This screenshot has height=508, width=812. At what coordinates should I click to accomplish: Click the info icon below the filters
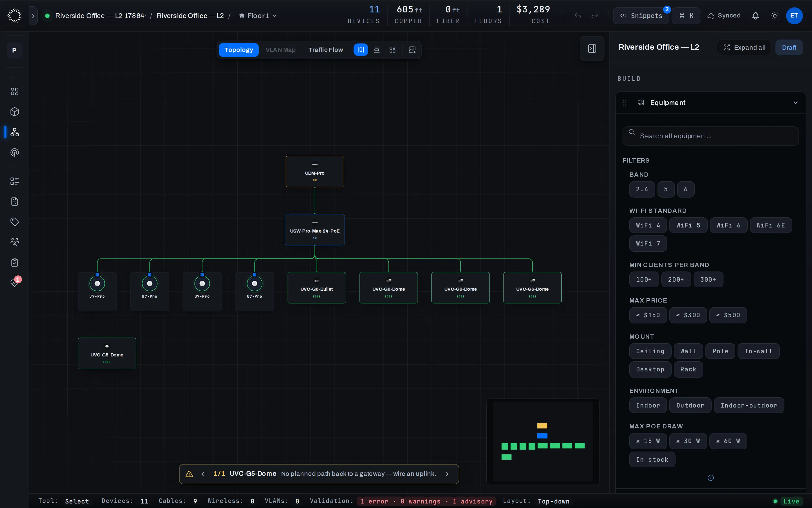click(x=710, y=478)
